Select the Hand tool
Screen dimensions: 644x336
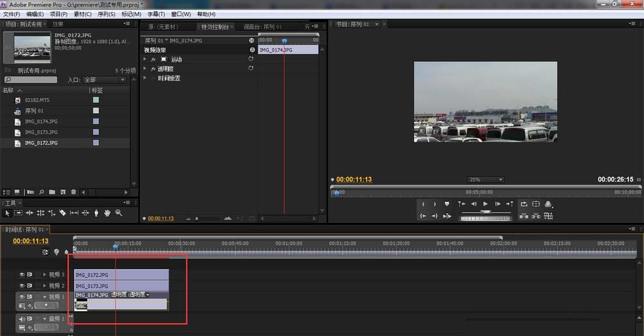coord(108,212)
